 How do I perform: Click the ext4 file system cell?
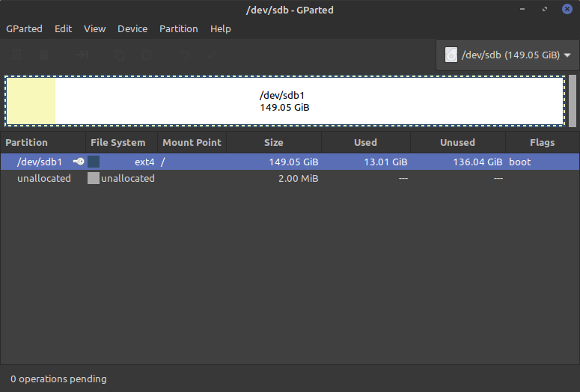tap(144, 162)
